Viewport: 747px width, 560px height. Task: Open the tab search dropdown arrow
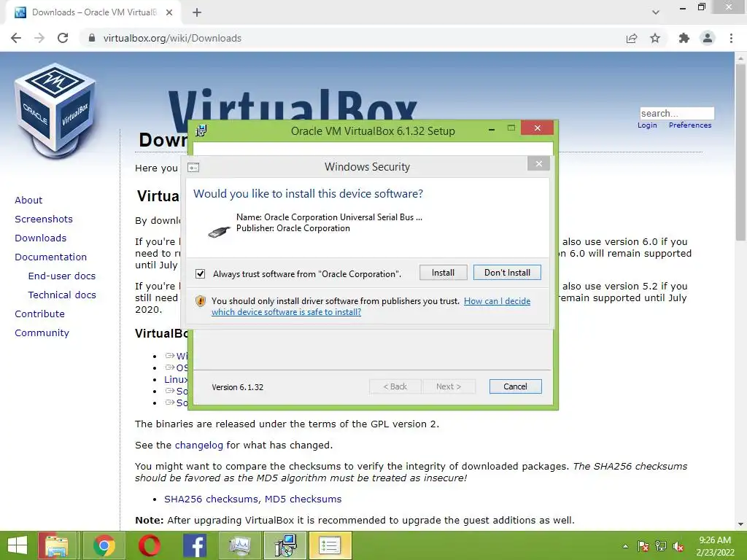pos(656,12)
